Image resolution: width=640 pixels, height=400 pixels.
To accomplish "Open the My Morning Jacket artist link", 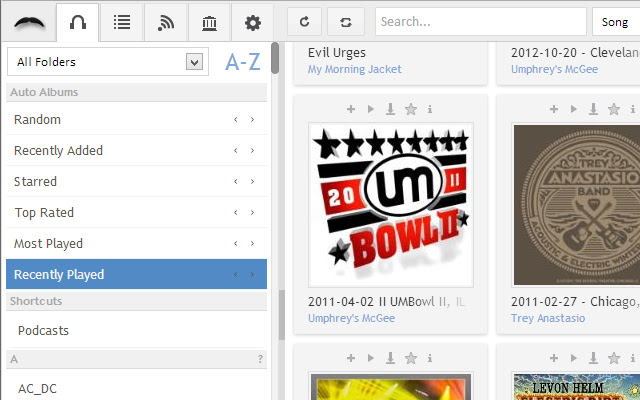I will pyautogui.click(x=355, y=69).
